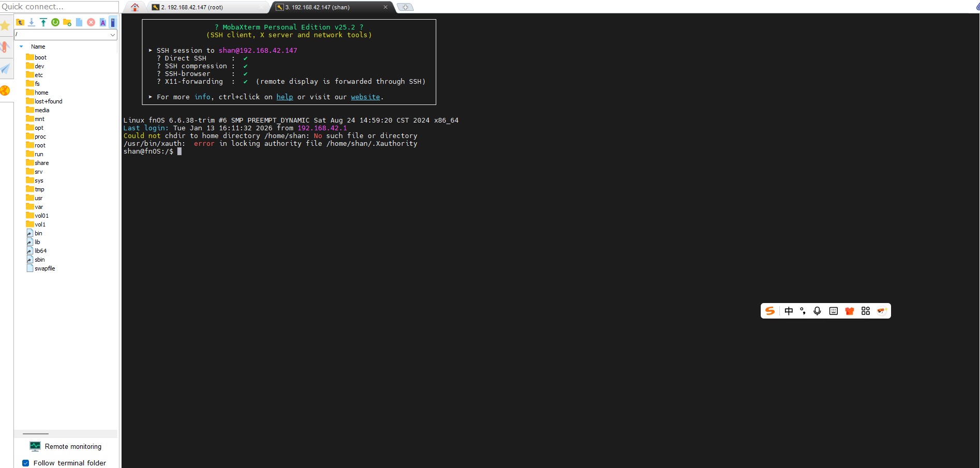
Task: Toggle the Follow terminal folder checkbox
Action: (x=25, y=463)
